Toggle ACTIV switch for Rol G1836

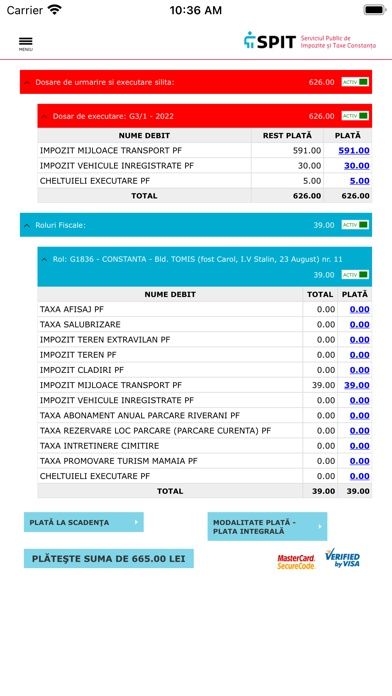pos(355,275)
